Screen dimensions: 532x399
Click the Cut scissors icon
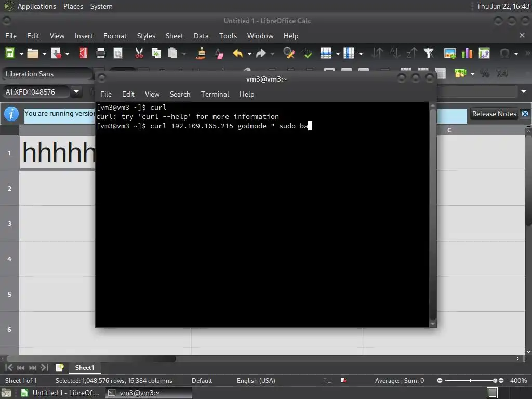[x=139, y=54]
